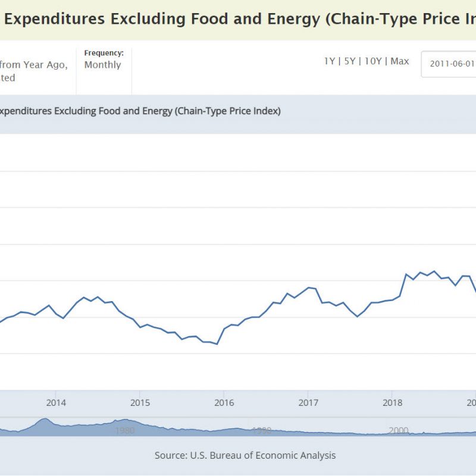Click the 2011-06-01 start date field
Screen dimensions: 476x476
pos(449,64)
